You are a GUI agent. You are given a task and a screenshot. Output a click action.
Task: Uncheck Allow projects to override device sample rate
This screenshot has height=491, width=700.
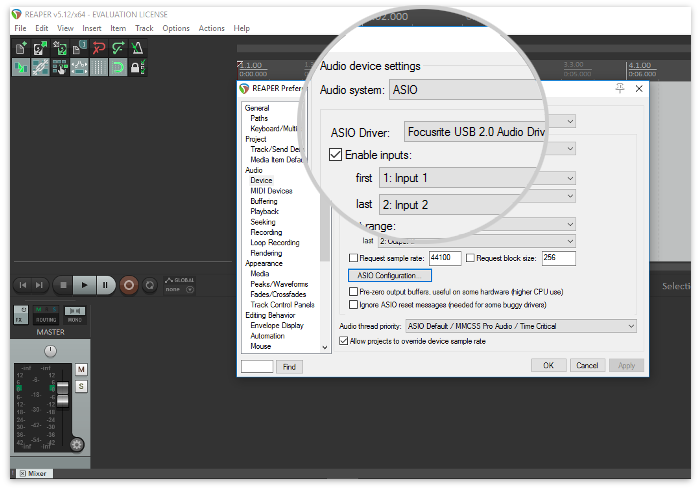pos(343,341)
